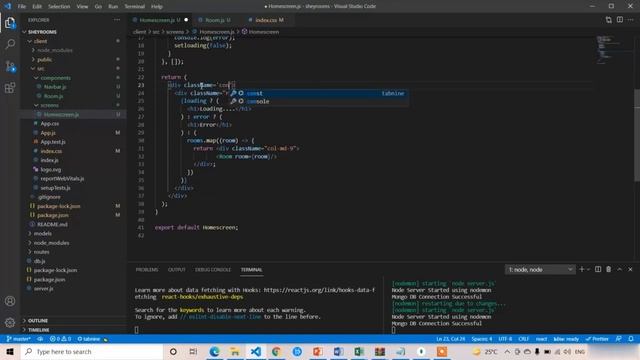Click the editor's vertical scrollbar
The height and width of the screenshot is (360, 640).
637,135
